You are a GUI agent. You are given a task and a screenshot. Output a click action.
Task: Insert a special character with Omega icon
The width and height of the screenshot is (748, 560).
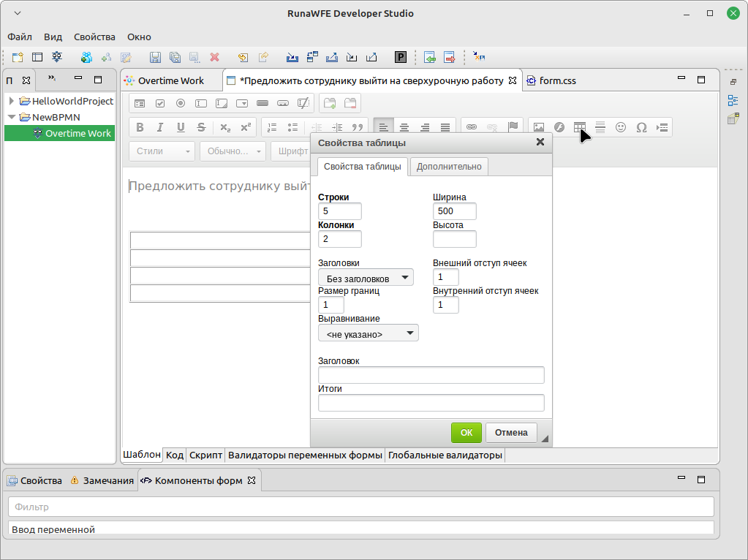click(642, 127)
